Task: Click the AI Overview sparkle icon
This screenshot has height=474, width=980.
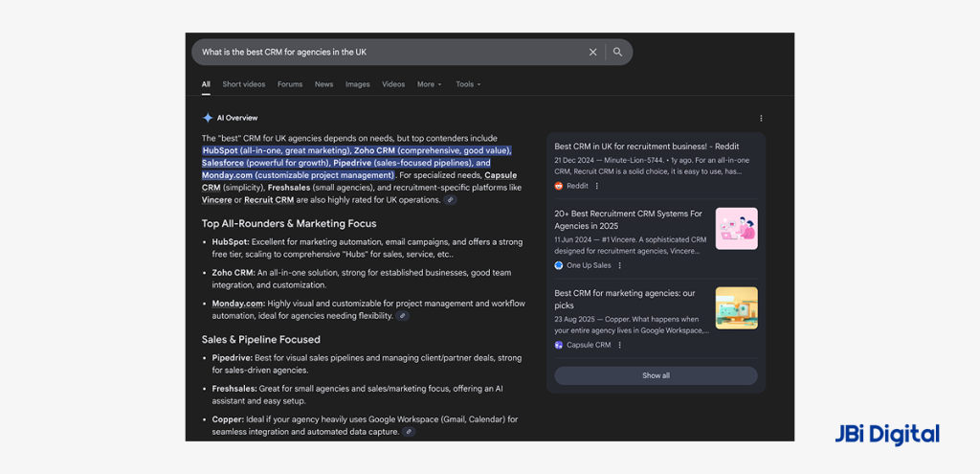Action: (x=208, y=118)
